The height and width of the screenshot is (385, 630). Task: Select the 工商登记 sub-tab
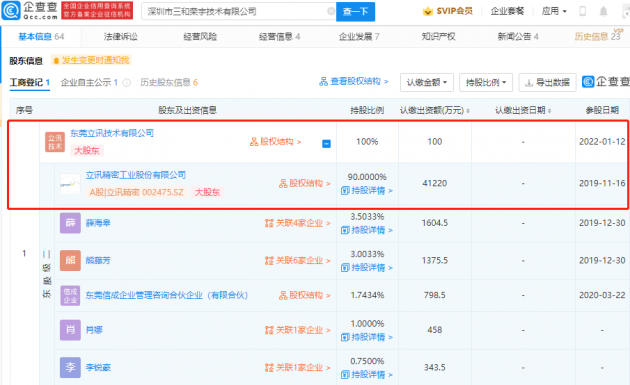[x=30, y=82]
